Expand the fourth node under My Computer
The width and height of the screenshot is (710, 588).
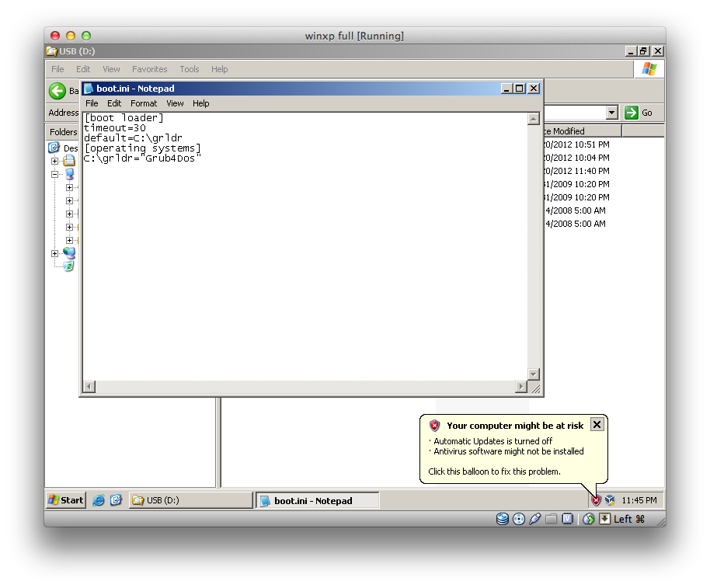69,227
